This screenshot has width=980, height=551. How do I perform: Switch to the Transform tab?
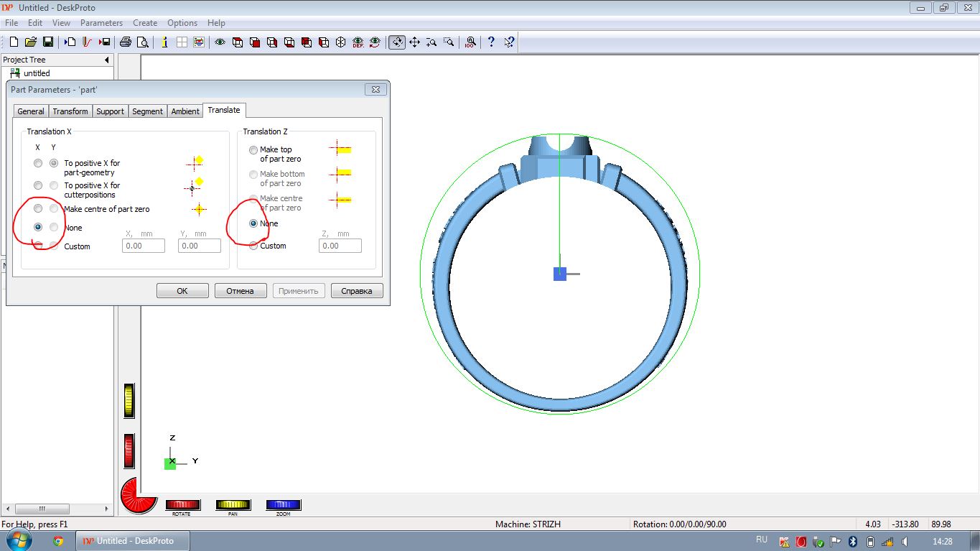pos(70,111)
